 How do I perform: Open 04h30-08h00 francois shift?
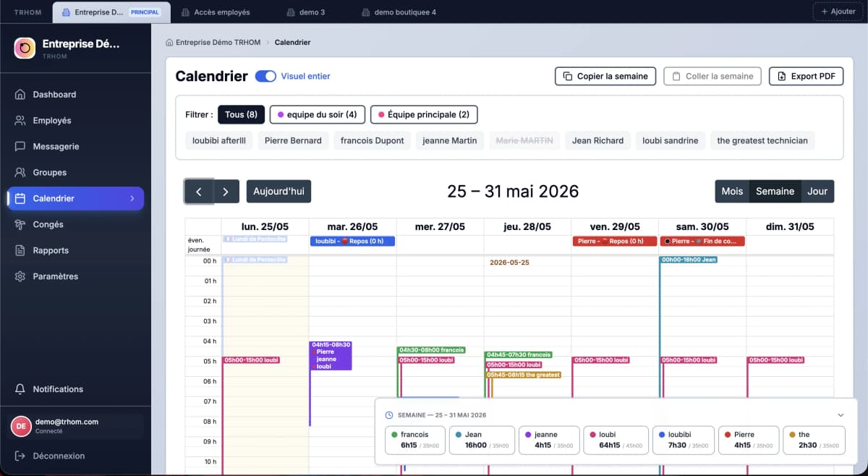(x=431, y=350)
